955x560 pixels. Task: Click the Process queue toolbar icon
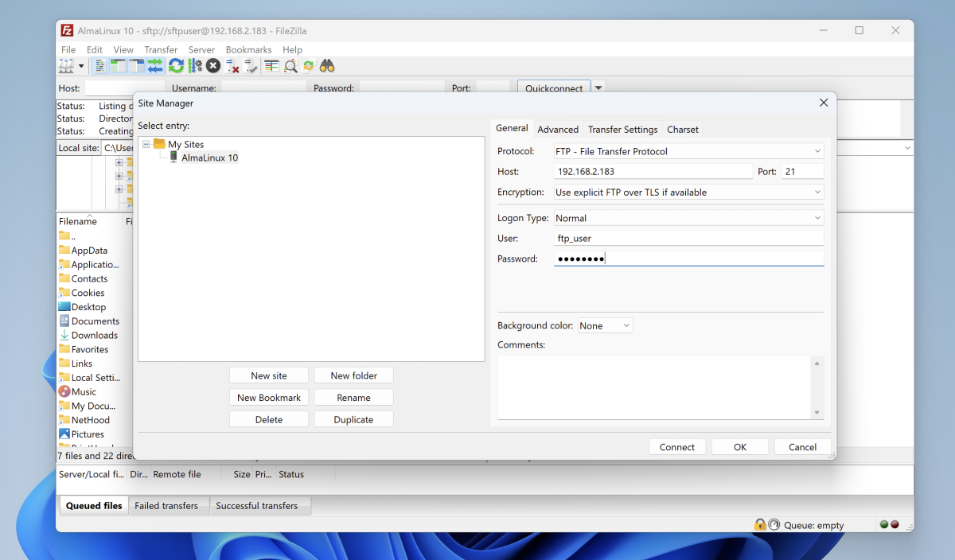click(x=195, y=66)
